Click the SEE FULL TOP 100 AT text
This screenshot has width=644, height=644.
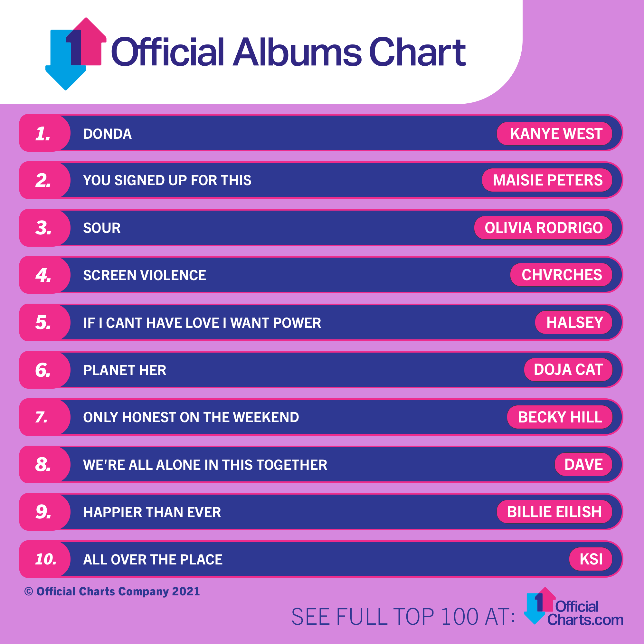[403, 616]
